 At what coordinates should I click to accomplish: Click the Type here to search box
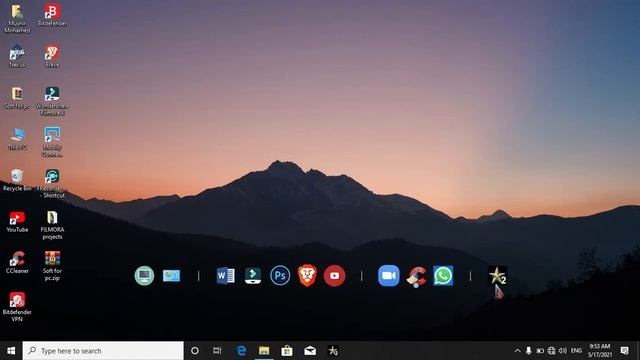[103, 351]
